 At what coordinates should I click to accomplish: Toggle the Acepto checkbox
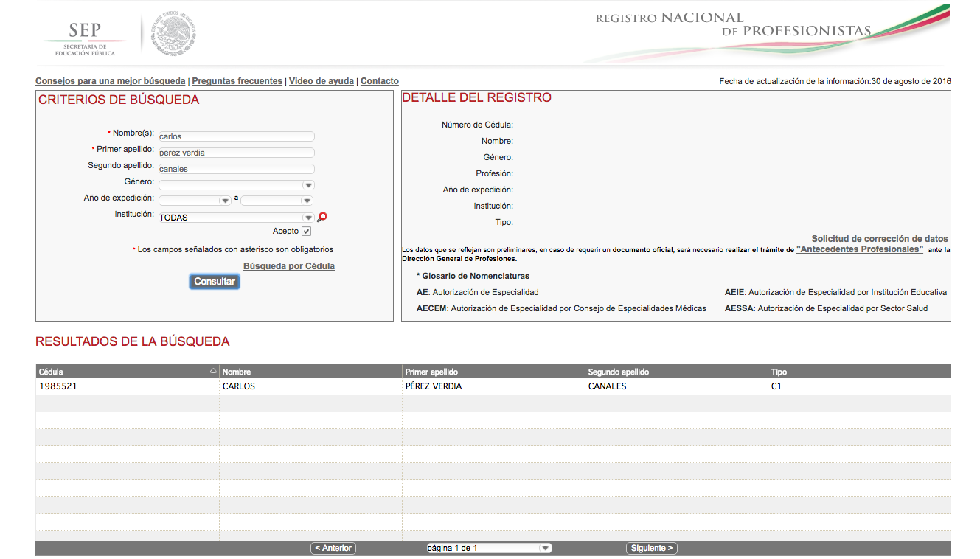coord(306,232)
